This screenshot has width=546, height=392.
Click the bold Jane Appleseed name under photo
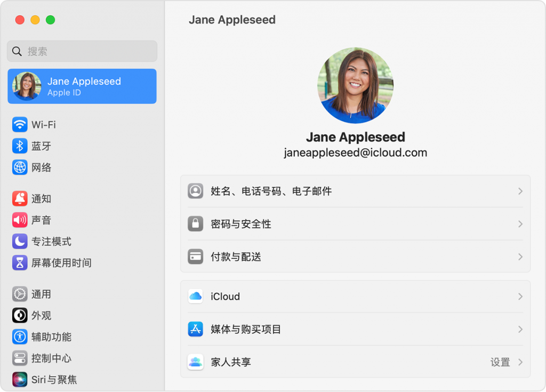click(x=356, y=137)
